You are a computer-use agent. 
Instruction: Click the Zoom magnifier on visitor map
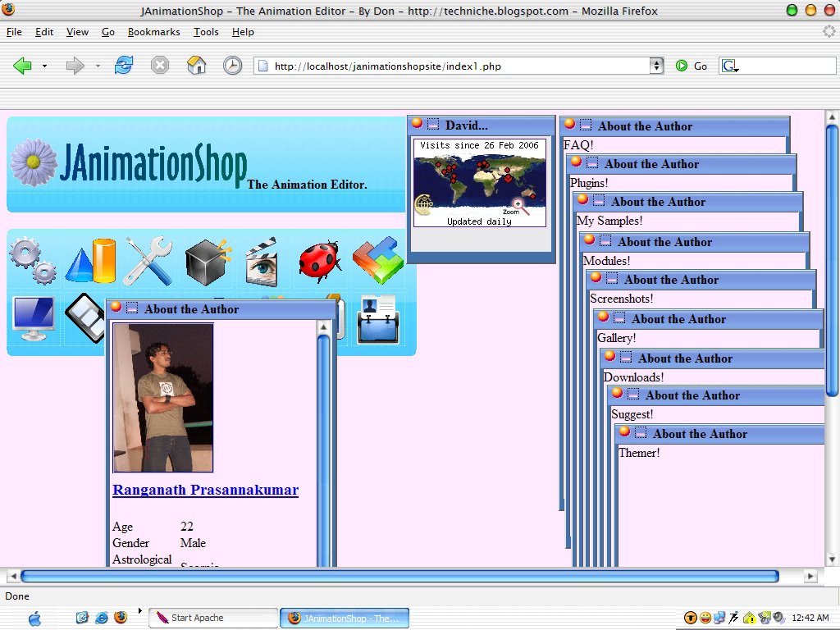[x=519, y=206]
